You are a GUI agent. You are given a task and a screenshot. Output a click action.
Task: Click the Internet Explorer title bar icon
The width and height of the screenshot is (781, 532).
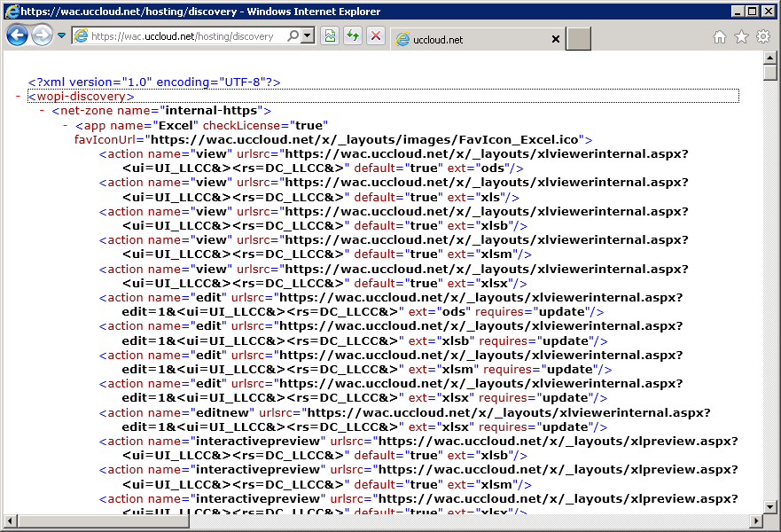click(x=12, y=11)
